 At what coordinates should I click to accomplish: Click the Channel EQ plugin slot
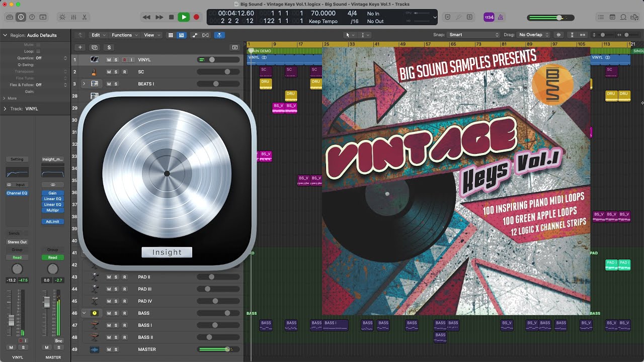(x=17, y=193)
